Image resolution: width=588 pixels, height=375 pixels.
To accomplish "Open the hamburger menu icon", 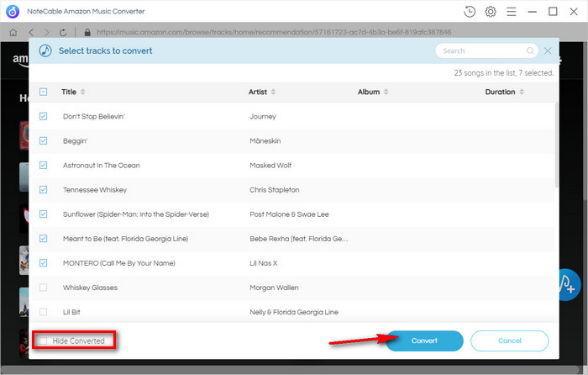I will [x=511, y=12].
